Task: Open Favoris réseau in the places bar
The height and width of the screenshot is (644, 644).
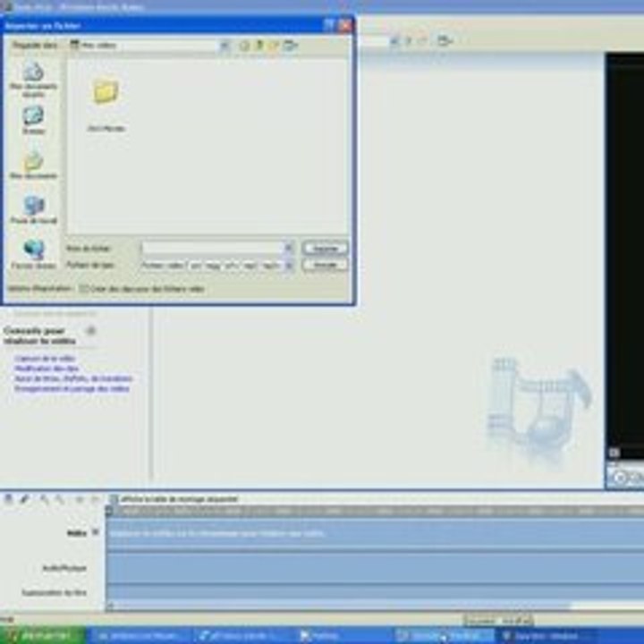Action: 34,255
